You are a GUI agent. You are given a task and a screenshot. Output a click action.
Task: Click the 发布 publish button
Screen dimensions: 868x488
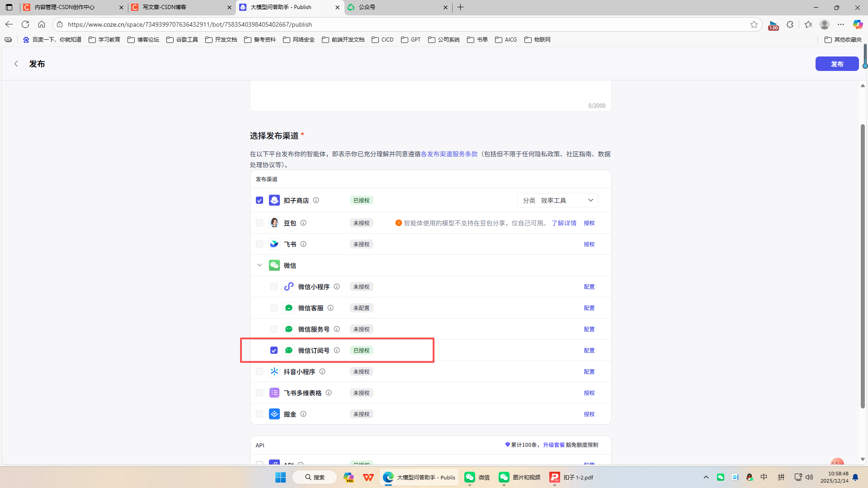click(837, 64)
